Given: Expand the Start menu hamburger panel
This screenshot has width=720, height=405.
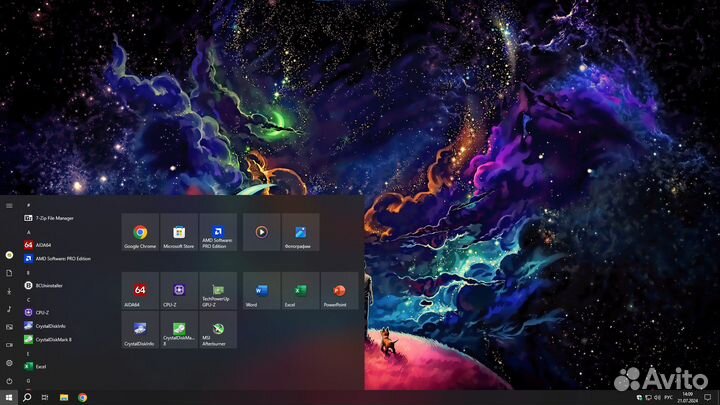Looking at the screenshot, I should (9, 205).
